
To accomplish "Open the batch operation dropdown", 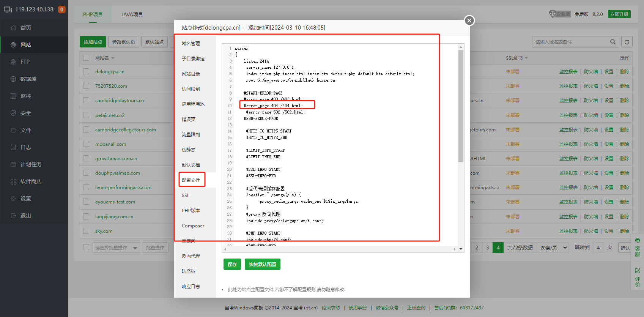I will pyautogui.click(x=116, y=248).
